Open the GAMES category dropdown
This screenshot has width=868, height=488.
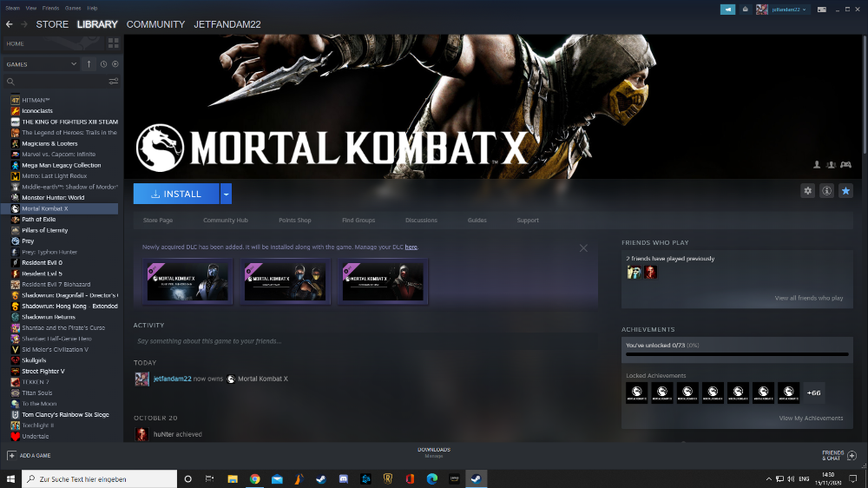(42, 64)
